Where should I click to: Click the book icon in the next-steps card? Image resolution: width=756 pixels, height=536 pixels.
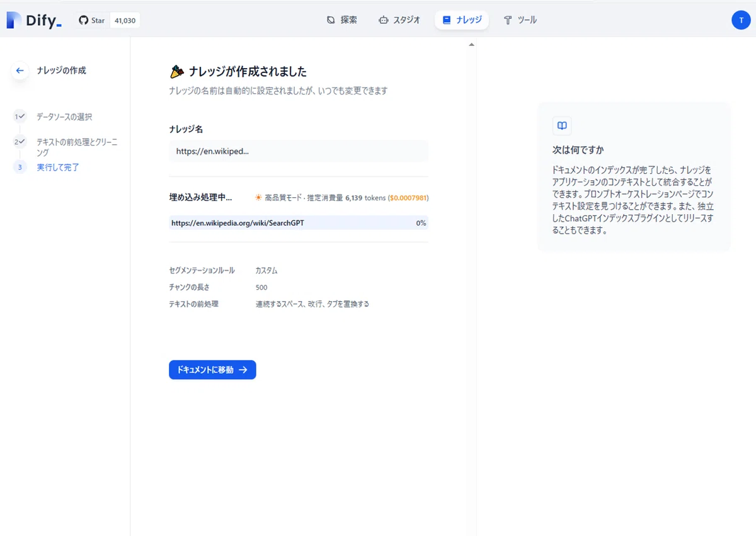click(x=562, y=125)
